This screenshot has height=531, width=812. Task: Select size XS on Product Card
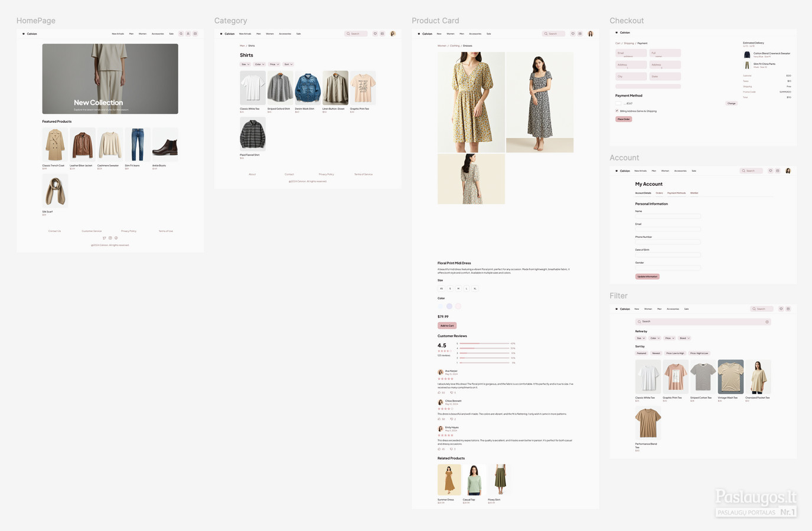pos(441,289)
